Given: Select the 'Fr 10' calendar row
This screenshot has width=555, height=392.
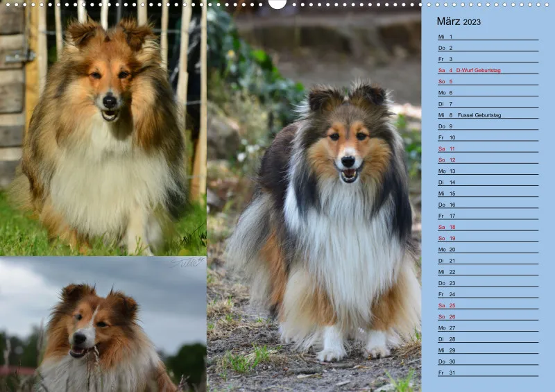Looking at the screenshot, I should pos(488,138).
